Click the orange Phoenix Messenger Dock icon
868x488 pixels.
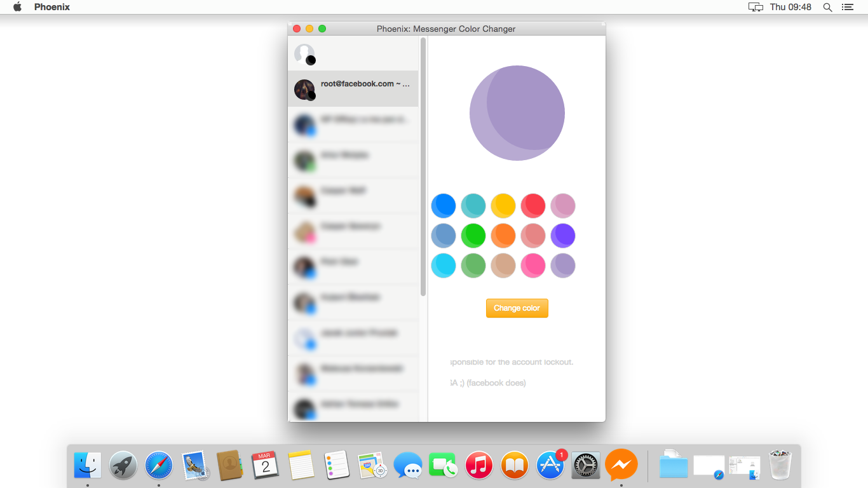(621, 465)
